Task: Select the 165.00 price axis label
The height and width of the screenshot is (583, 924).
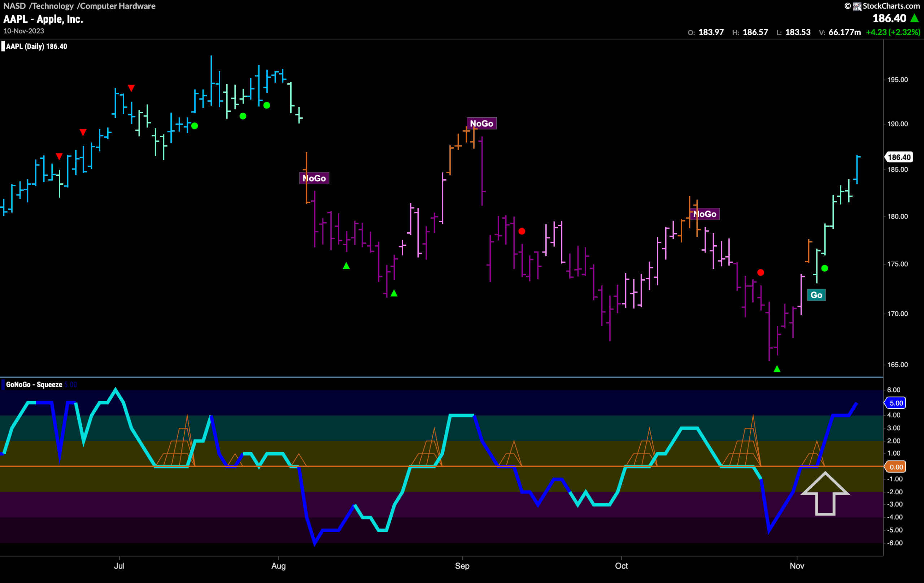Action: point(898,364)
